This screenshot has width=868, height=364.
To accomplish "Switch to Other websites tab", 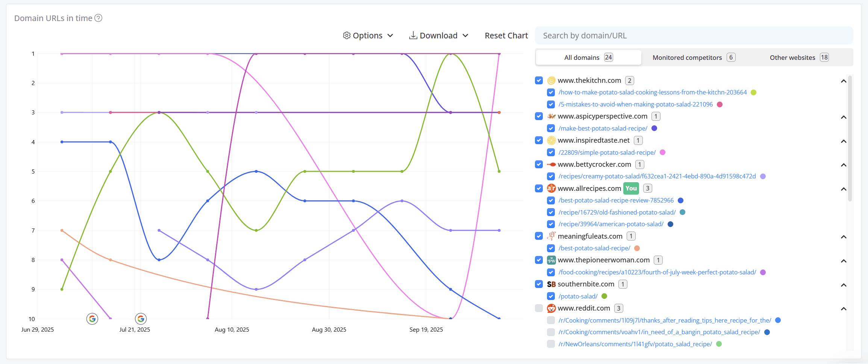I will coord(799,58).
